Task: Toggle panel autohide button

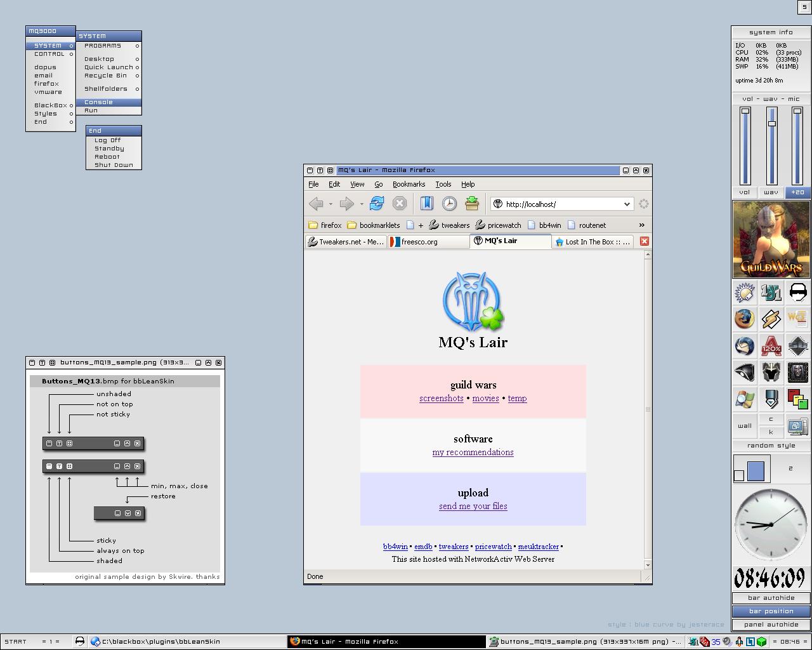Action: [x=771, y=625]
